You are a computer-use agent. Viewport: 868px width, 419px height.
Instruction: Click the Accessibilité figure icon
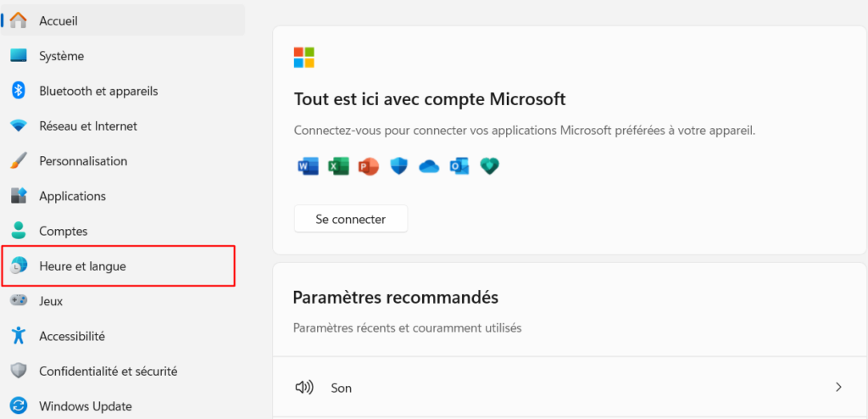tap(19, 336)
